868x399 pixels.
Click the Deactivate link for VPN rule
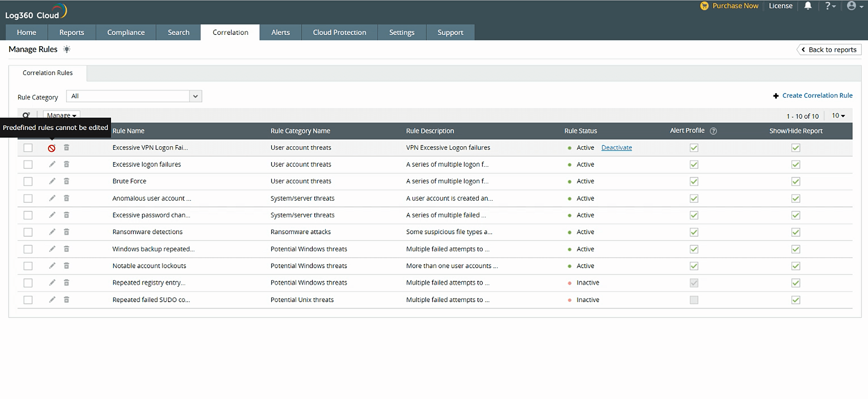[x=616, y=148]
